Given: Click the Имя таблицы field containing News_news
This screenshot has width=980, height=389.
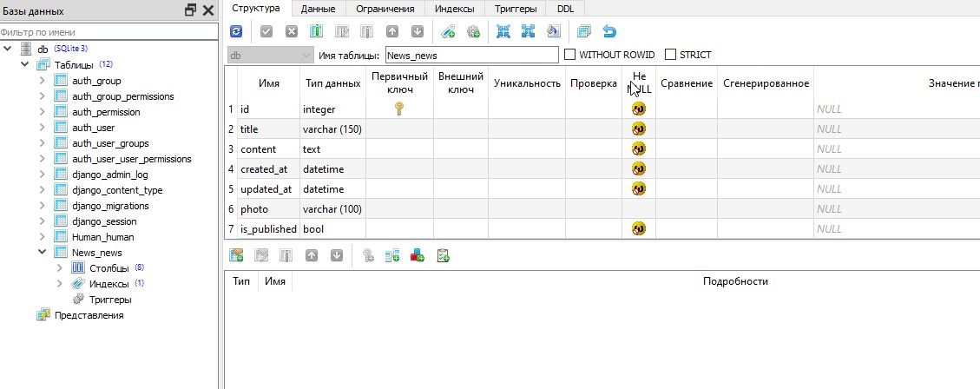Looking at the screenshot, I should pyautogui.click(x=472, y=55).
